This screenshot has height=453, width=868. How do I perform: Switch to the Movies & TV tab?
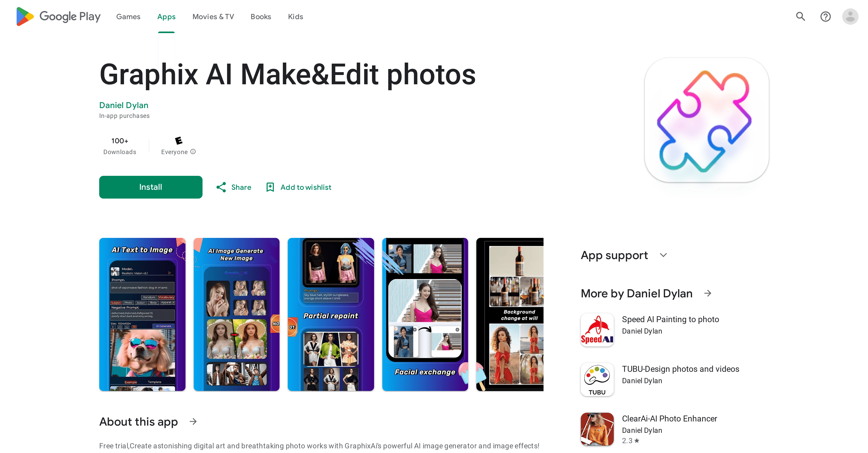pos(213,17)
